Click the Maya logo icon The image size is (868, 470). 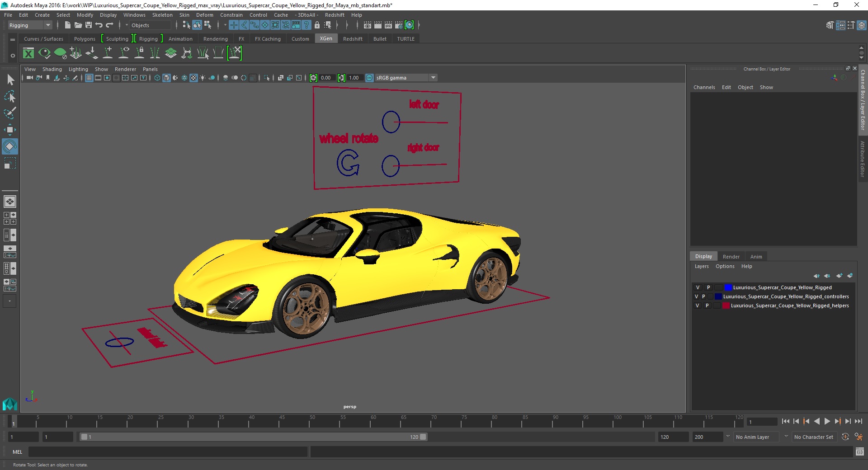[x=10, y=404]
